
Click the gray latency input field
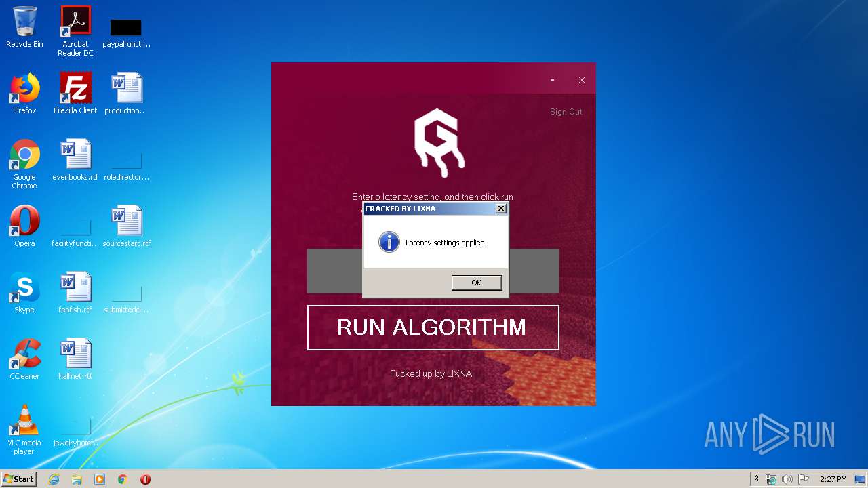click(x=433, y=271)
